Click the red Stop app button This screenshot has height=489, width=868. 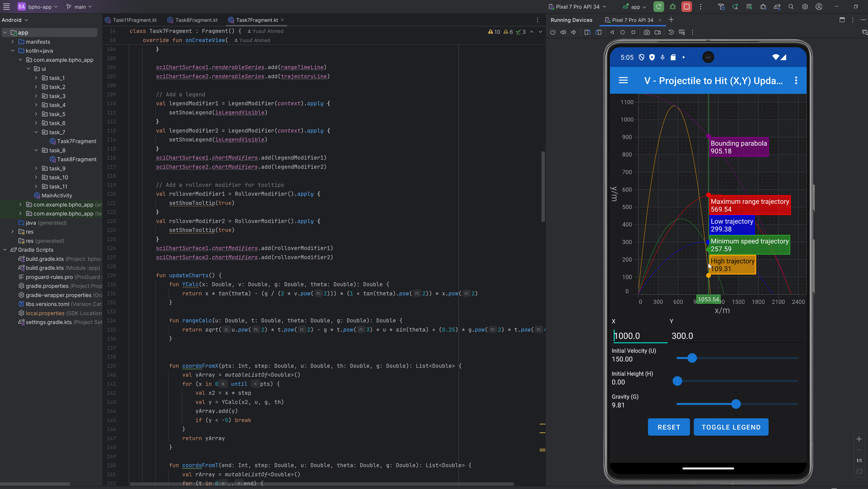686,7
